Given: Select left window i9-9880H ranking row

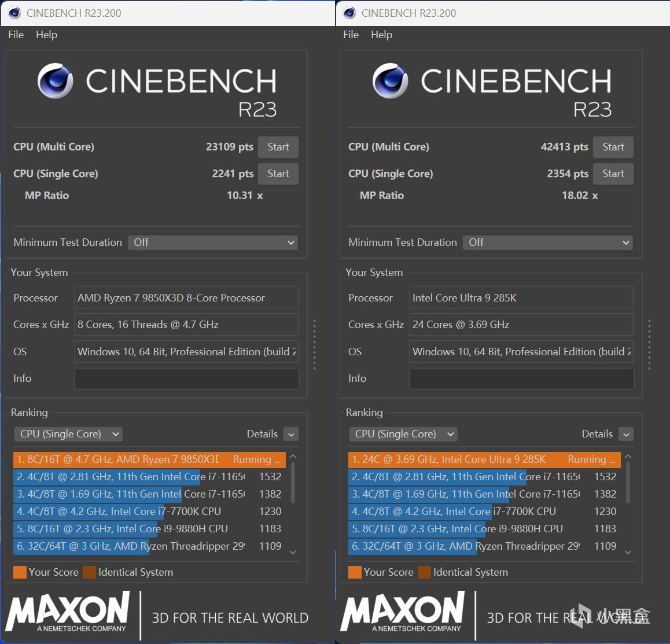Looking at the screenshot, I should click(x=149, y=529).
